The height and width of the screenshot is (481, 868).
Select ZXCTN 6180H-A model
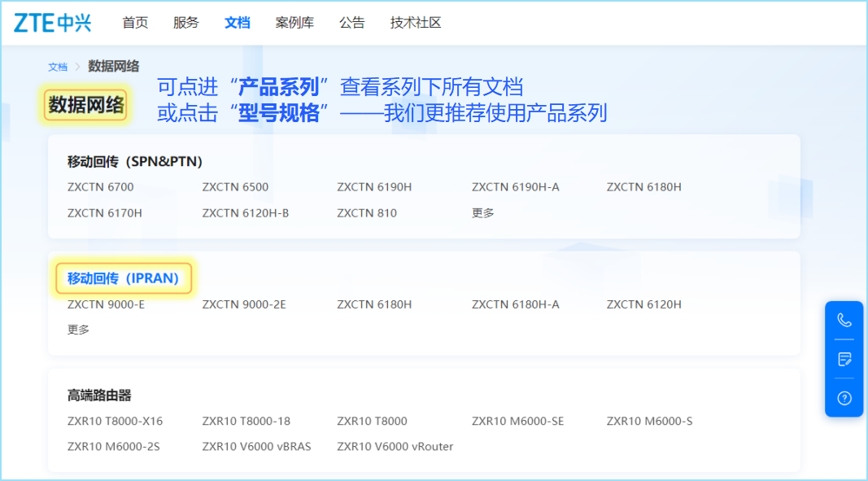(516, 304)
